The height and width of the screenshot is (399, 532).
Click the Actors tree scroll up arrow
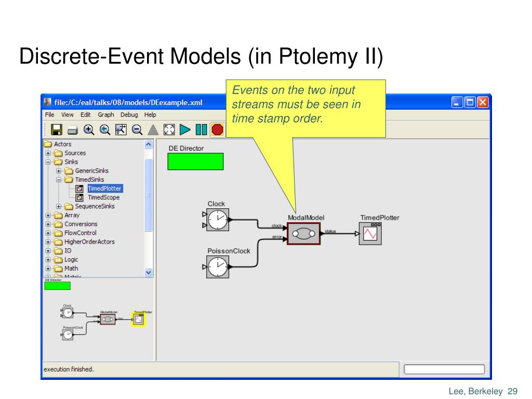coord(148,144)
